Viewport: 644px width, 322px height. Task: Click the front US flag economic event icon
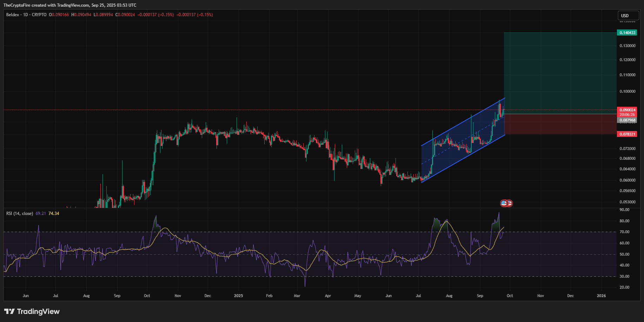pos(504,203)
